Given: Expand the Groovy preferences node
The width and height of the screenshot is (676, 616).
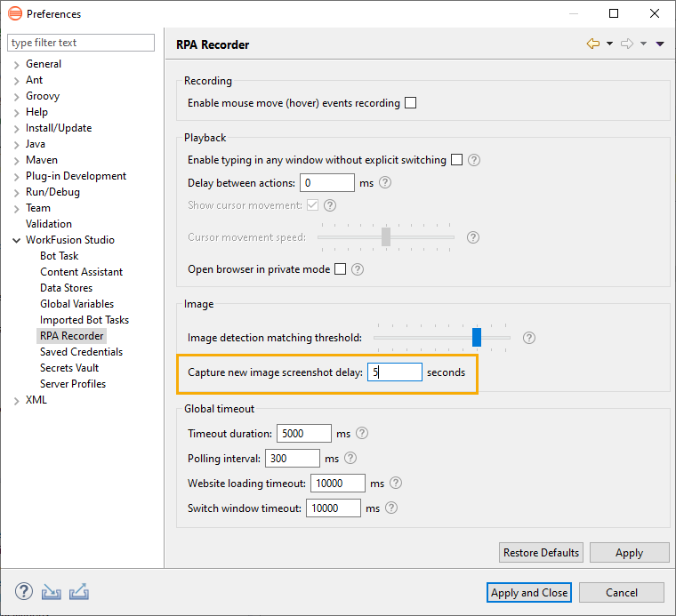Looking at the screenshot, I should click(16, 97).
